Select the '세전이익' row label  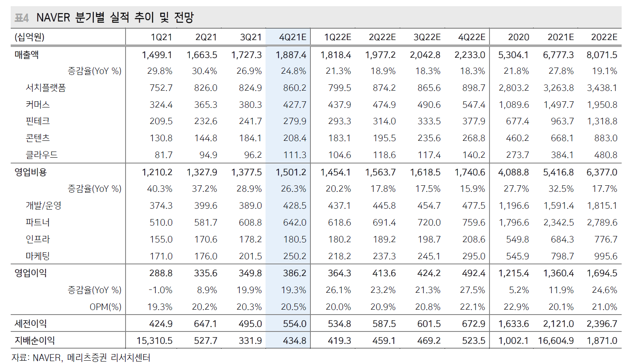[x=31, y=324]
